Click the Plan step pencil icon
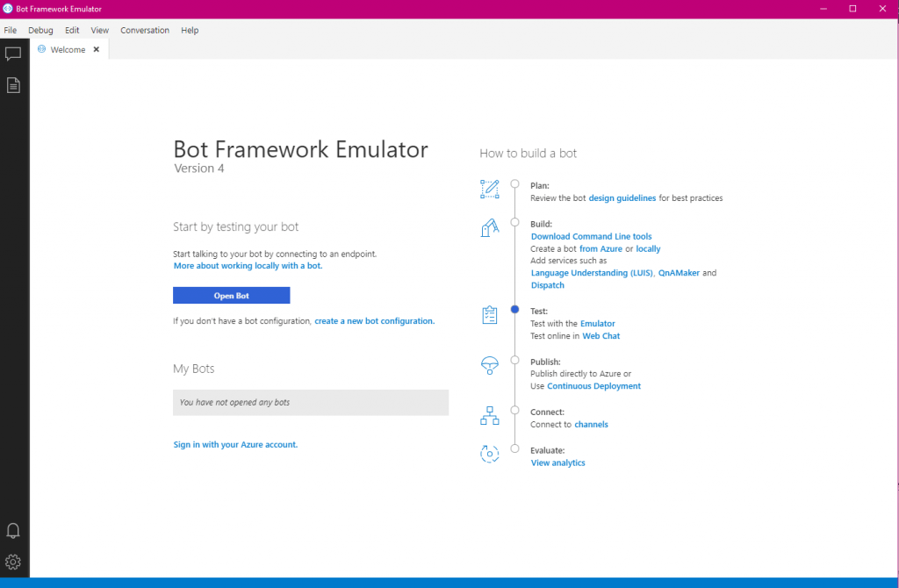The image size is (899, 588). pos(489,189)
